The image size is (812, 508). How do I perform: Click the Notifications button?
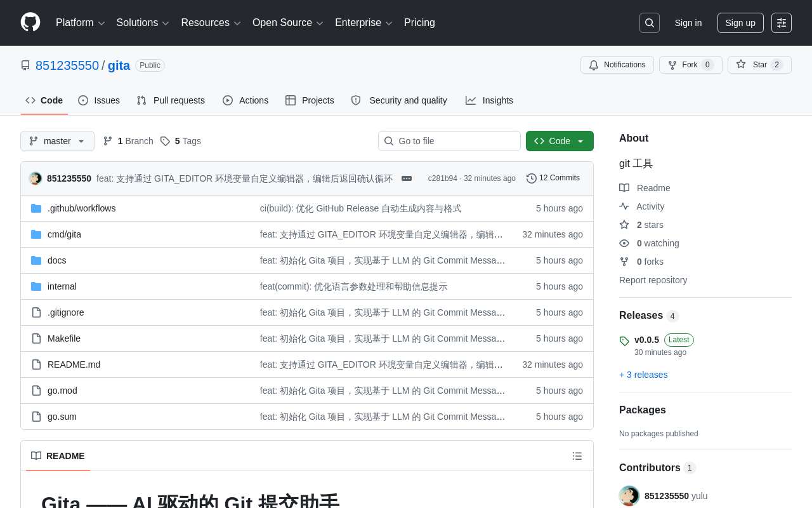coord(617,65)
